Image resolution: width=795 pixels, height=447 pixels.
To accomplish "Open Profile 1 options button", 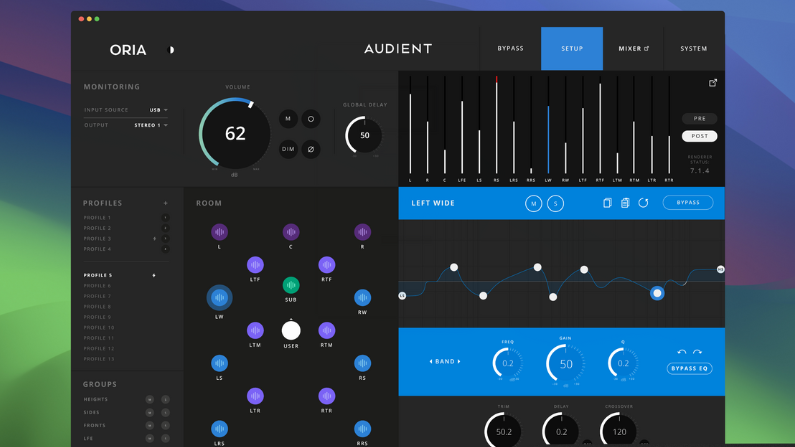I will [x=165, y=217].
